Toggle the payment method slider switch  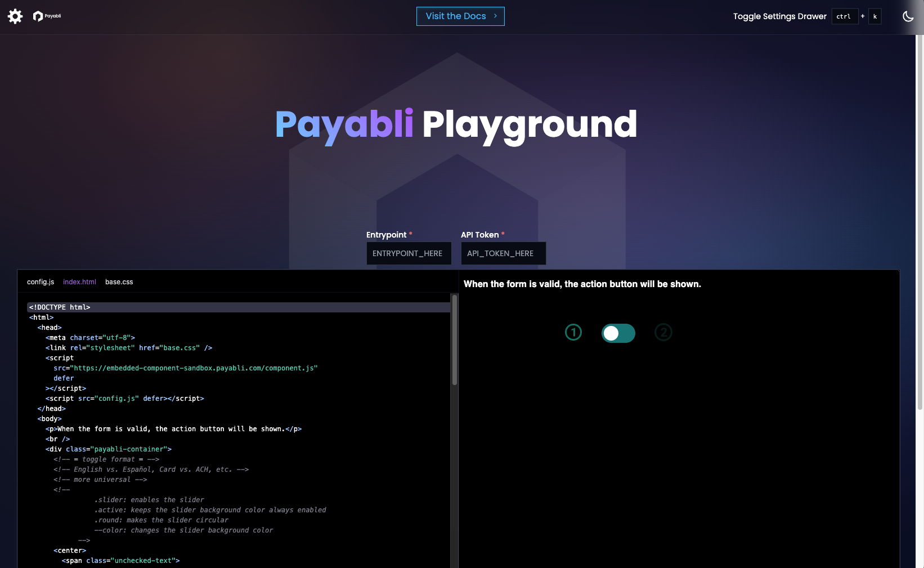coord(618,333)
